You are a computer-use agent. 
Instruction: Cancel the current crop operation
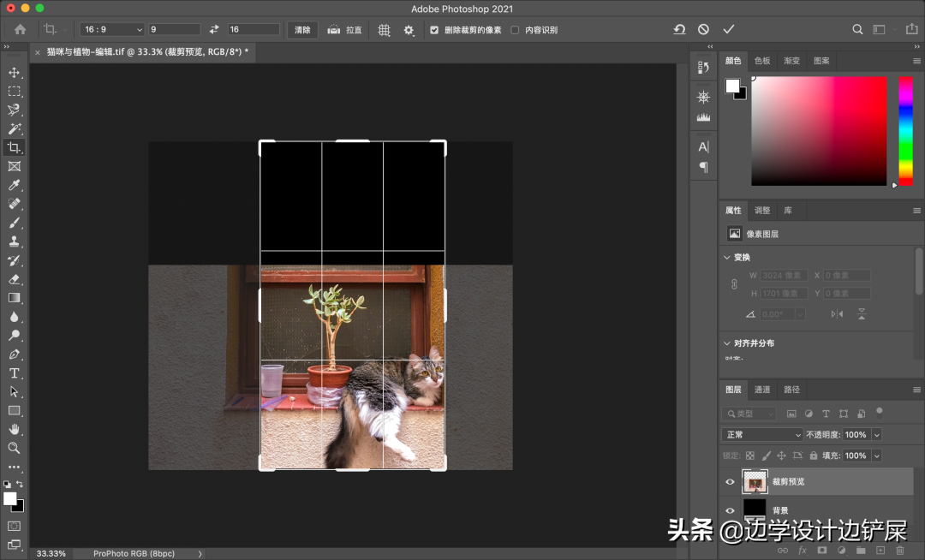pyautogui.click(x=703, y=29)
